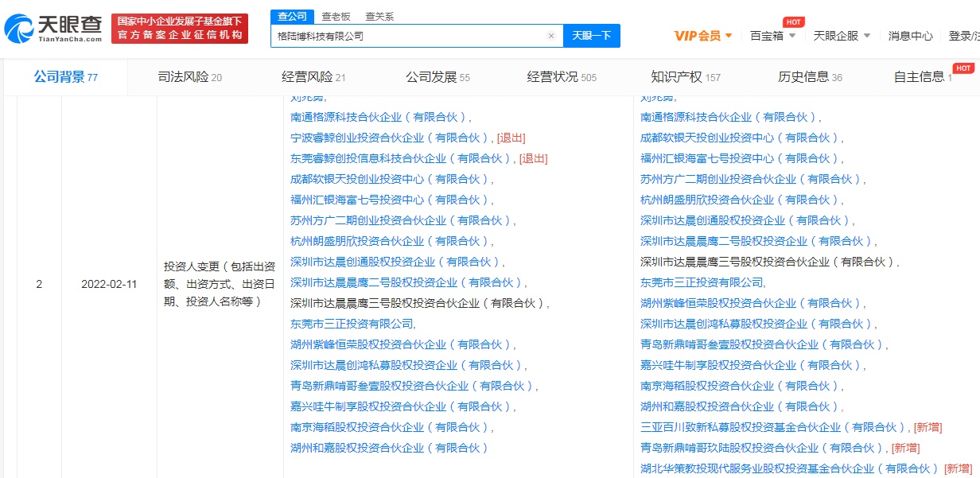Open the 公司背景 tab

coord(65,77)
